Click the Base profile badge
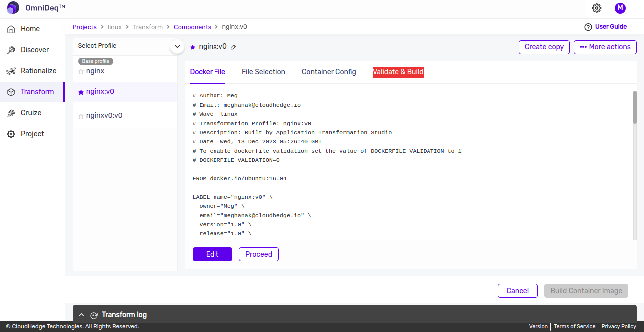 (96, 61)
